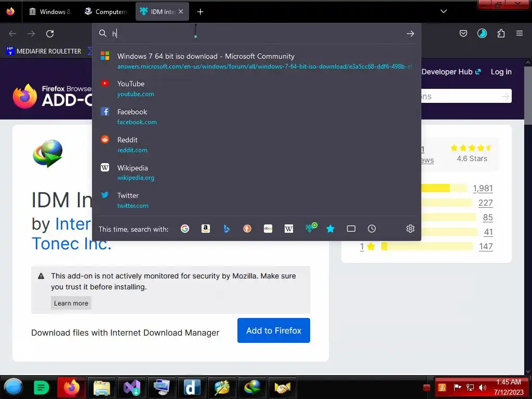Reload the current page
Screen dimensions: 532x399
pos(50,34)
